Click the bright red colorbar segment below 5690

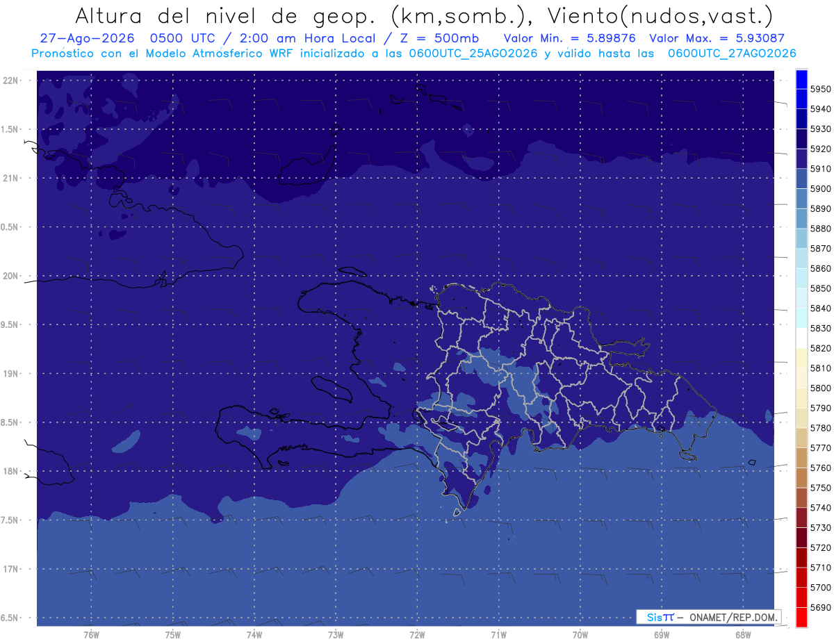[x=801, y=617]
